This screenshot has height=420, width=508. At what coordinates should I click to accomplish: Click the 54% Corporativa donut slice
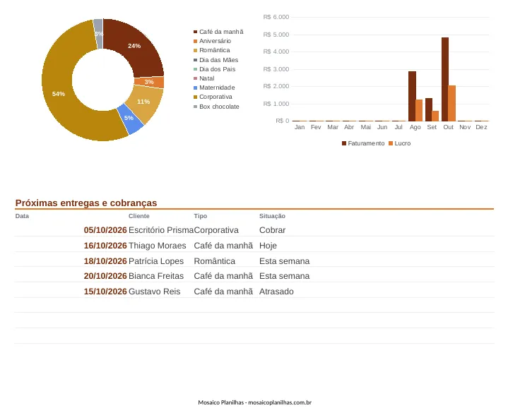[x=59, y=94]
